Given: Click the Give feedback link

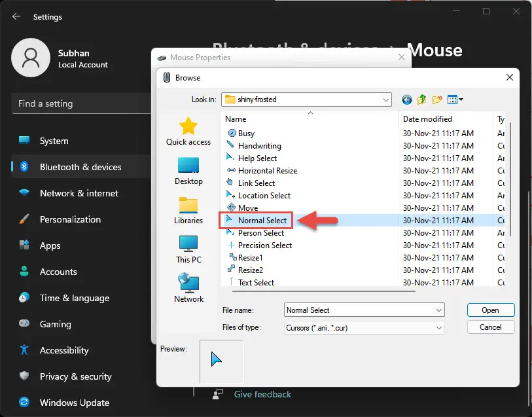Looking at the screenshot, I should [262, 394].
